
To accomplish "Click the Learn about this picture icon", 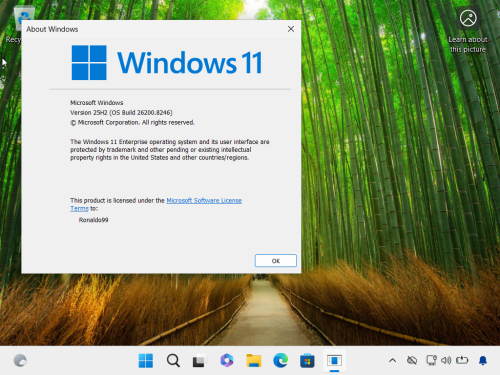I will click(x=468, y=18).
